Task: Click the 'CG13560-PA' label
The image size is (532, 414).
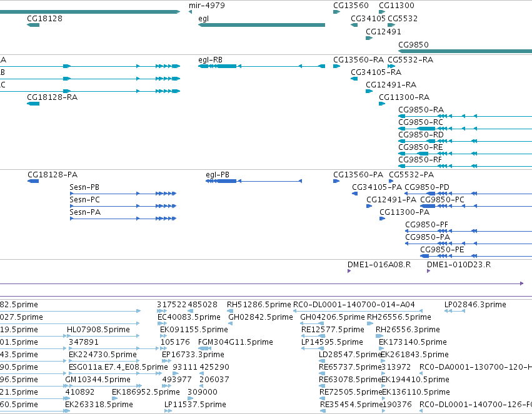Action: pos(358,175)
